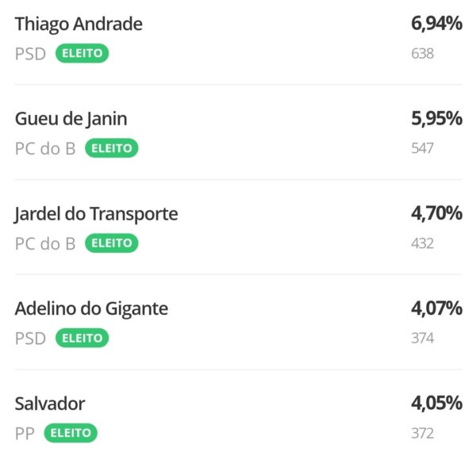
Task: Click the PP party label under Salvador
Action: click(x=25, y=433)
